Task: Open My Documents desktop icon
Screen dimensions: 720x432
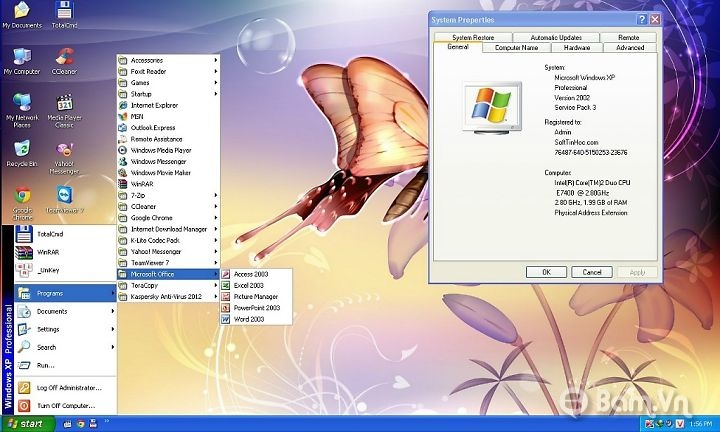Action: coord(22,15)
